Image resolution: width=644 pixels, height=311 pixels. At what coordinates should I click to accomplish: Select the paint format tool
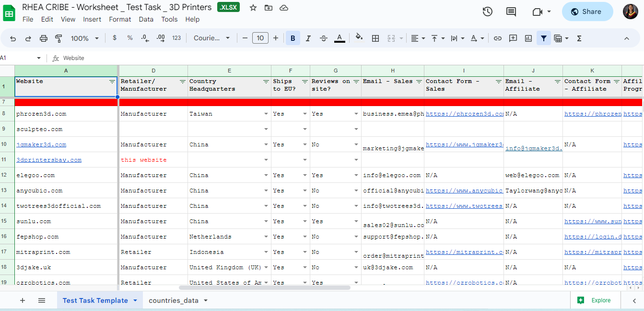click(59, 38)
